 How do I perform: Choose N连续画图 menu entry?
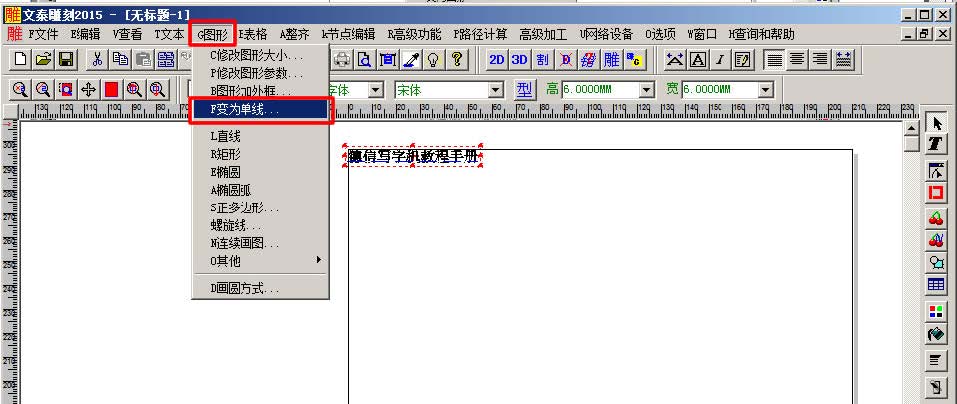coord(261,243)
